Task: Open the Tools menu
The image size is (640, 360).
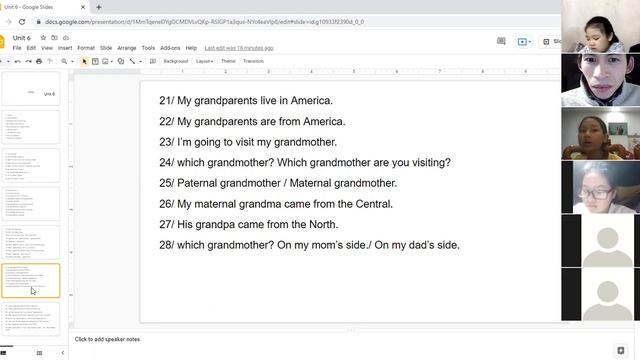Action: tap(148, 48)
